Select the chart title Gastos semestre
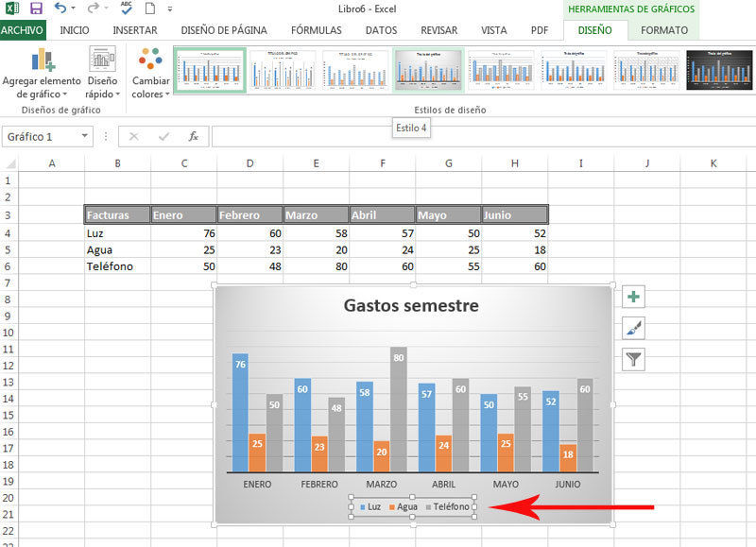The image size is (756, 547). pyautogui.click(x=411, y=306)
